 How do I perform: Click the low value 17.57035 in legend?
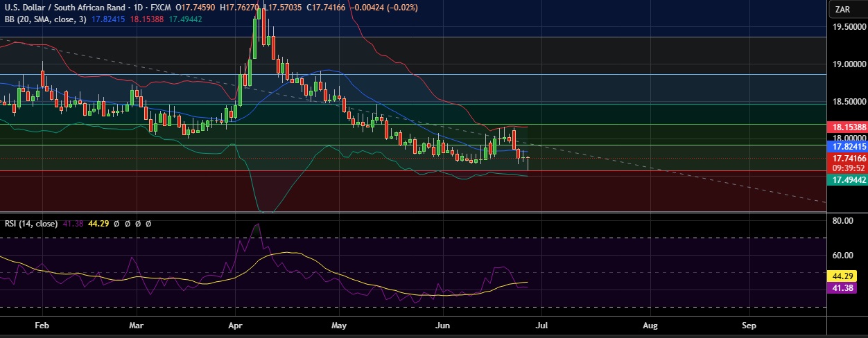[284, 7]
